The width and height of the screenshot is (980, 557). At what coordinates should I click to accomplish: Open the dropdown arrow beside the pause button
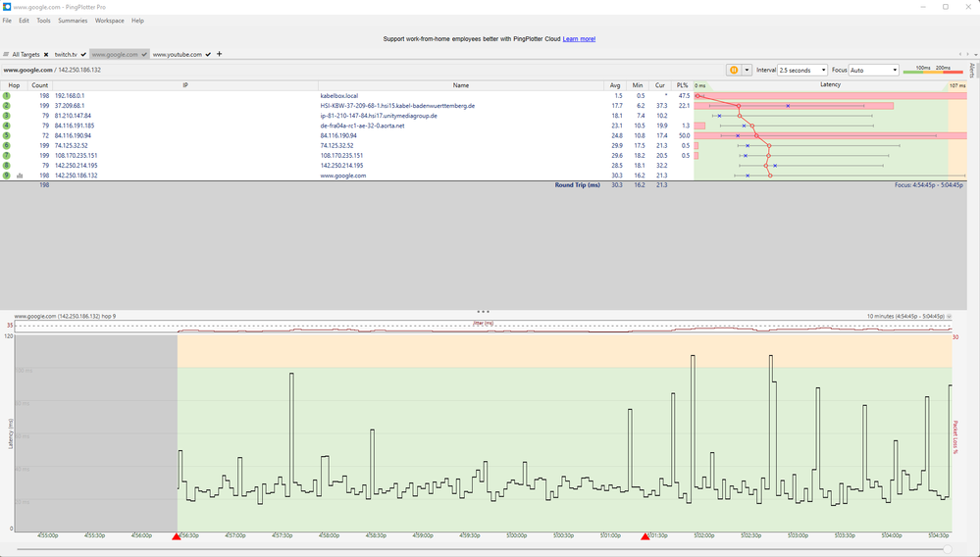tap(747, 70)
